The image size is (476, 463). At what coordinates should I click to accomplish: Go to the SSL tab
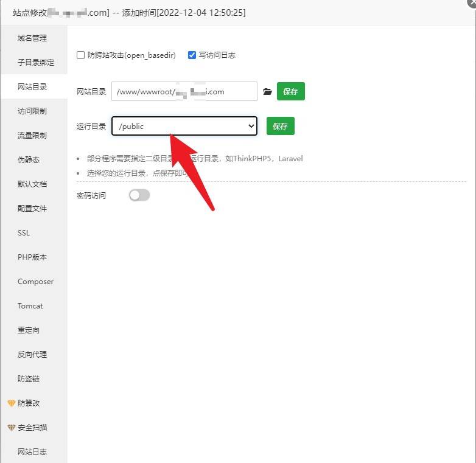[x=24, y=233]
